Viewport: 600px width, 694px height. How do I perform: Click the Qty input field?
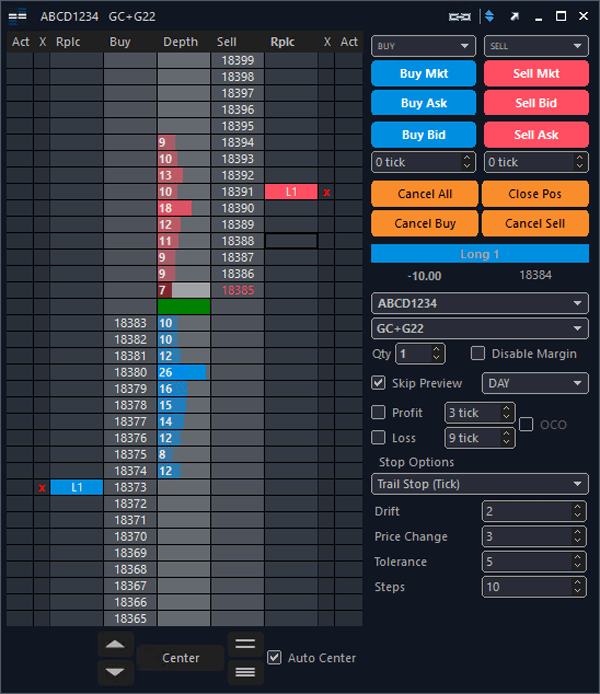(x=414, y=354)
